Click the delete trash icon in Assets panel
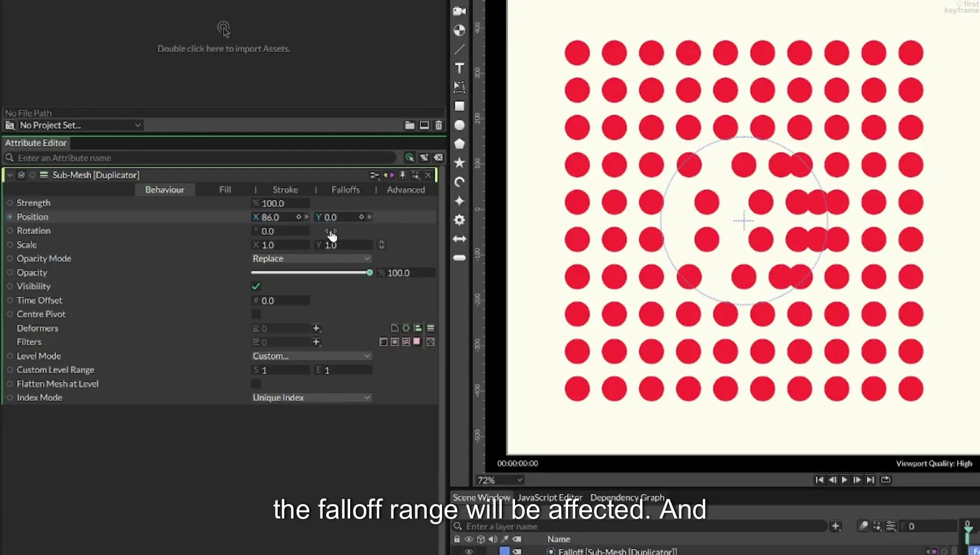Screen dimensions: 980x555 (x=438, y=125)
